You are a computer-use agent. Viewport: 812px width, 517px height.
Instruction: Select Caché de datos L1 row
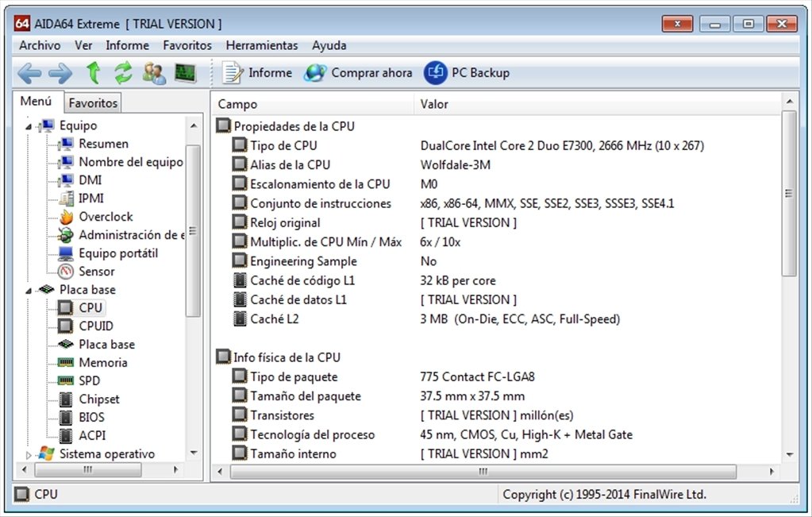tap(497, 299)
